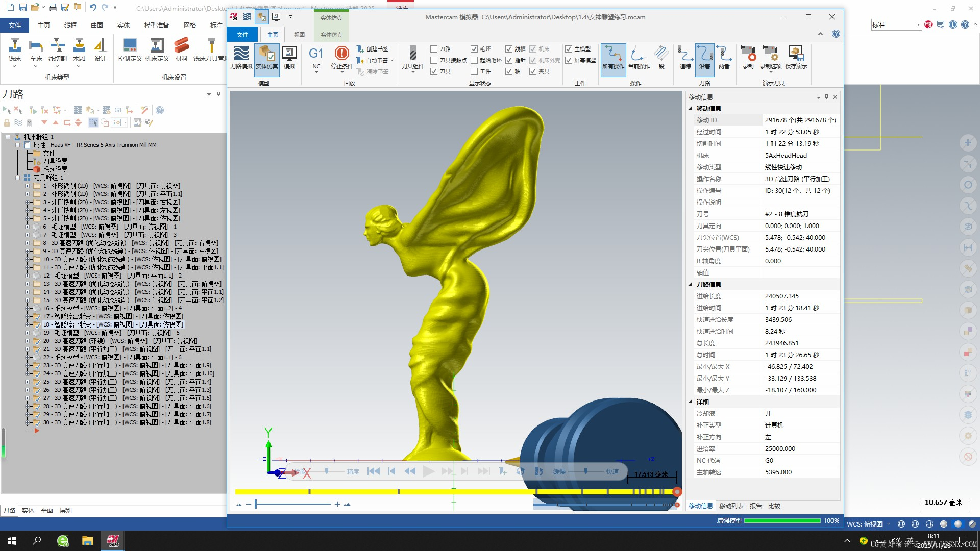Click the 文件 (file) button in simulator
980x551 pixels.
tap(242, 35)
